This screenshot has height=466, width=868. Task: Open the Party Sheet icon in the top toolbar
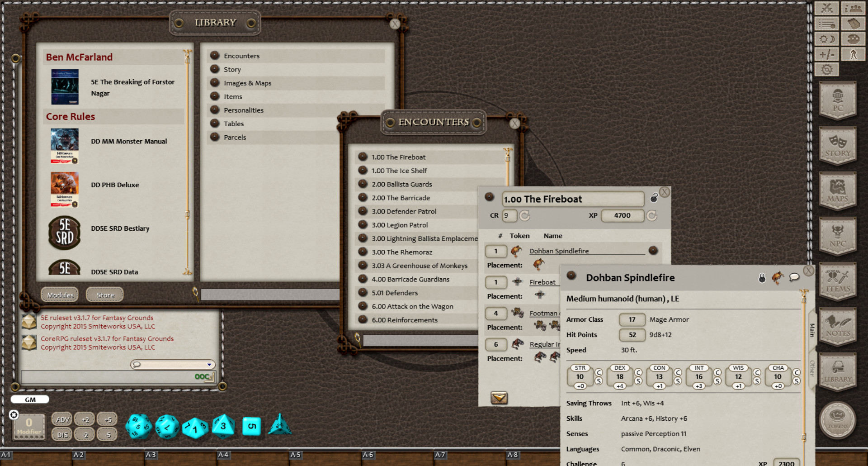854,8
